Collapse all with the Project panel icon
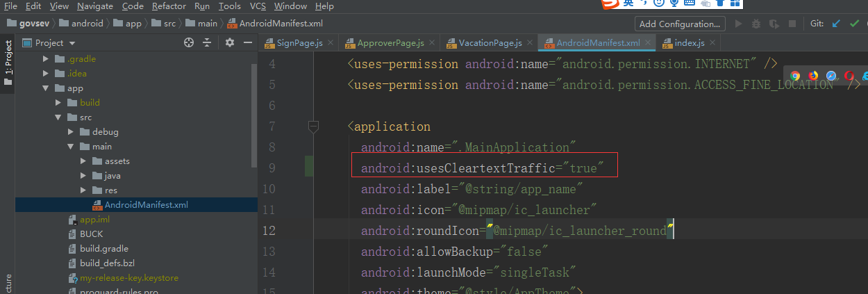 pyautogui.click(x=206, y=43)
